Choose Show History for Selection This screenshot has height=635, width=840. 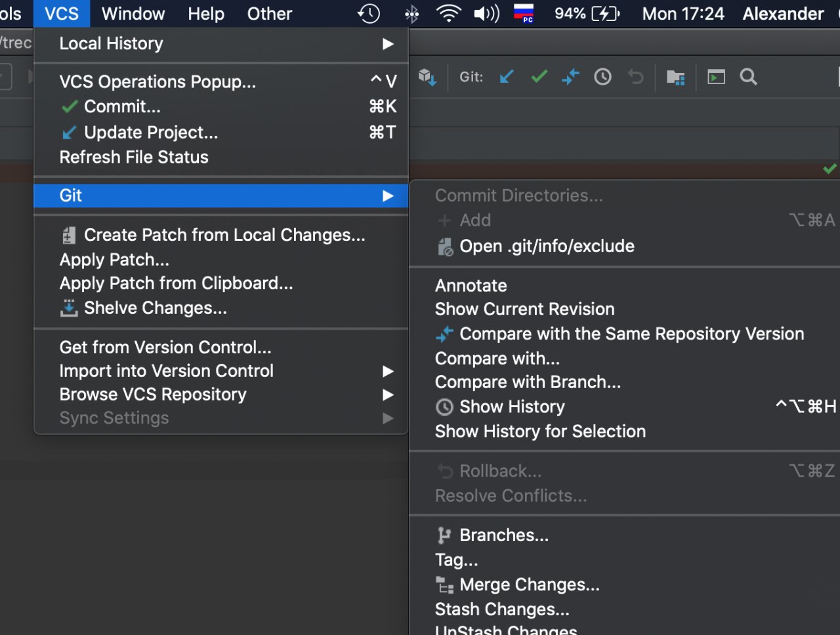[x=625, y=431]
